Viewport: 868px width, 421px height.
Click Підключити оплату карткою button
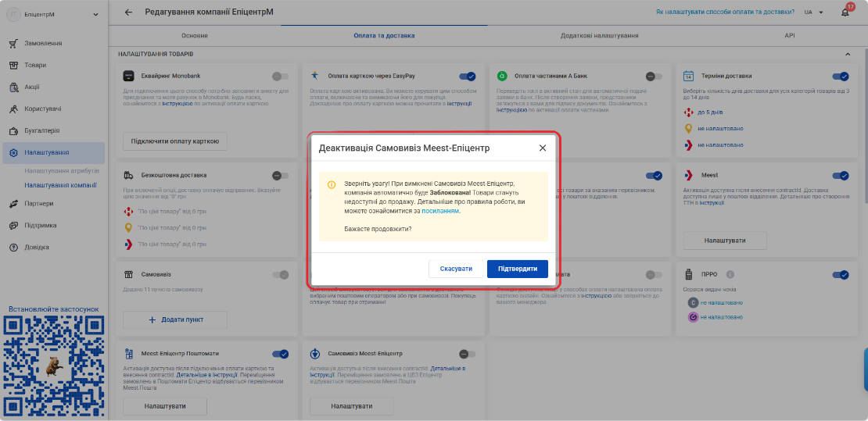(175, 141)
